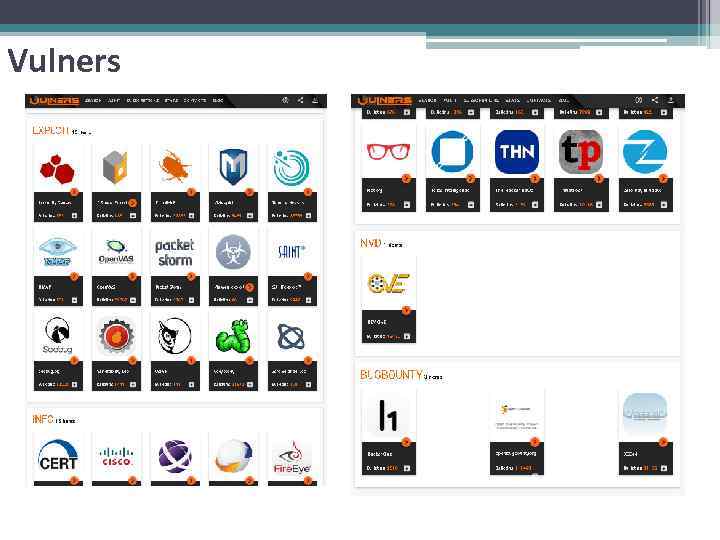Open the OpenVAS logo card

click(116, 268)
